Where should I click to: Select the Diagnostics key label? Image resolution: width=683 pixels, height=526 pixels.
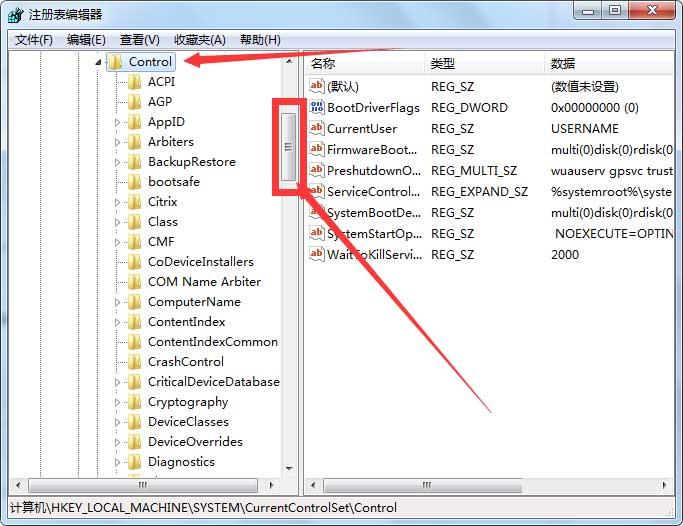182,462
